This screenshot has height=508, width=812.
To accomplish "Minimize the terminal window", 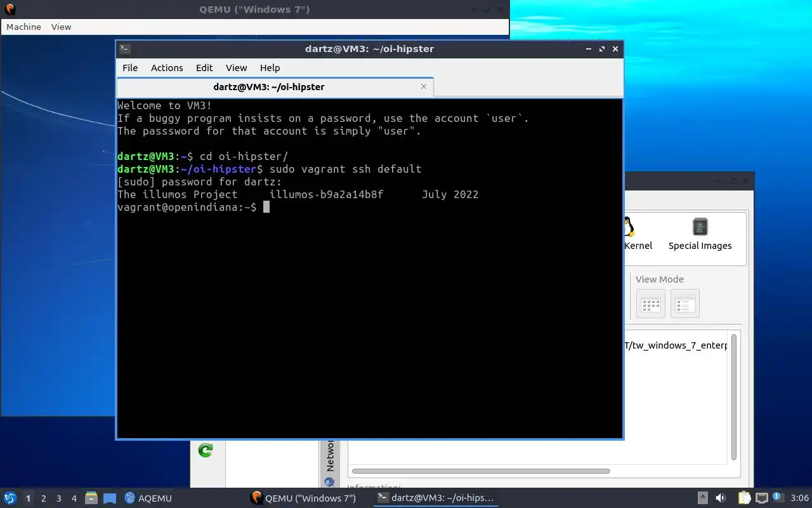I will pos(589,49).
